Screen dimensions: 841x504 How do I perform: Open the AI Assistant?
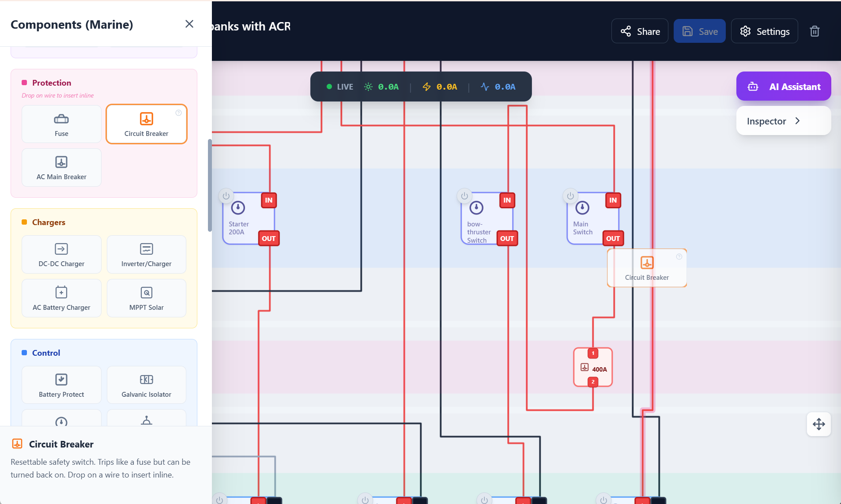pyautogui.click(x=783, y=86)
